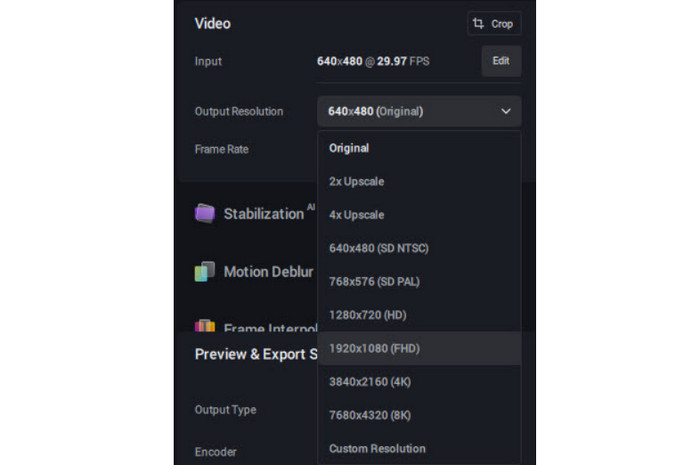Choose the Custom Resolution option
The width and height of the screenshot is (700, 465).
pos(419,448)
